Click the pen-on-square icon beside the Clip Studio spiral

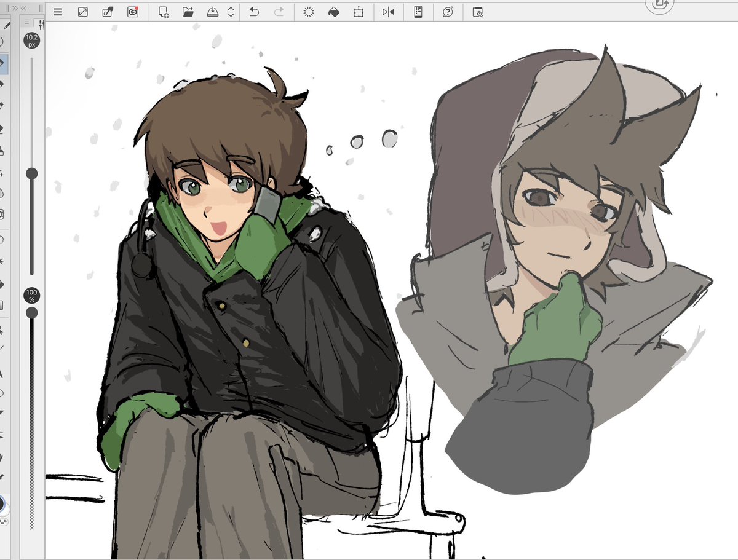click(107, 12)
